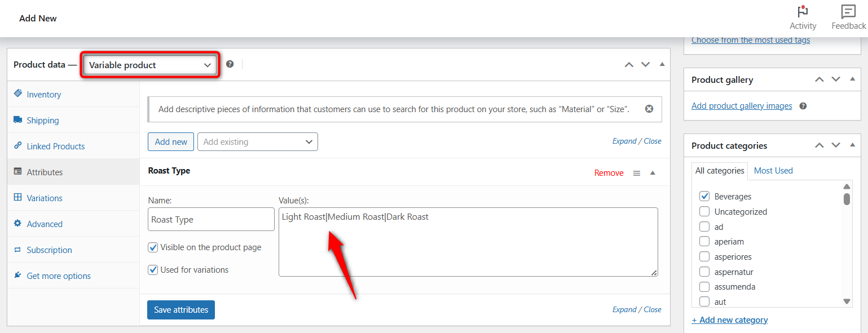Click the Feedback icon
Screen dimensions: 868x333
[848, 11]
